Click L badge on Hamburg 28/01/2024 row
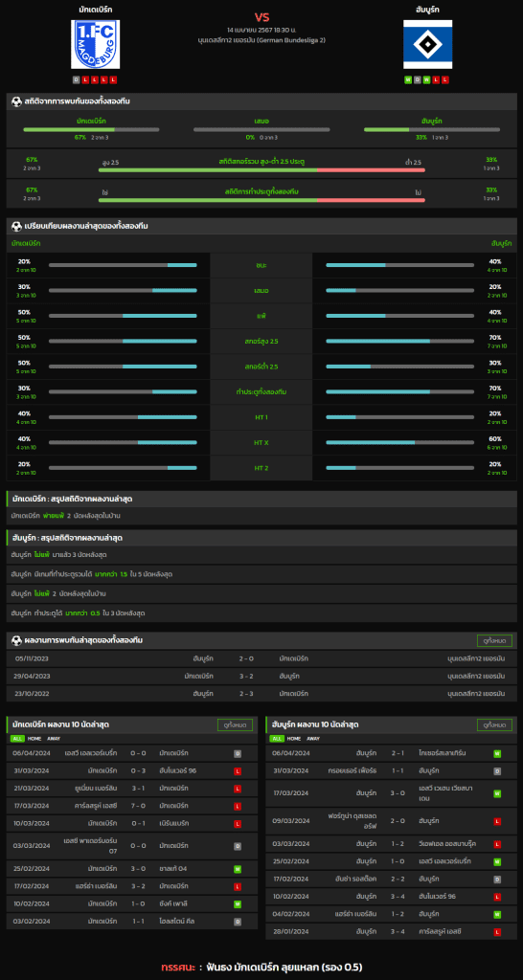 tap(497, 931)
